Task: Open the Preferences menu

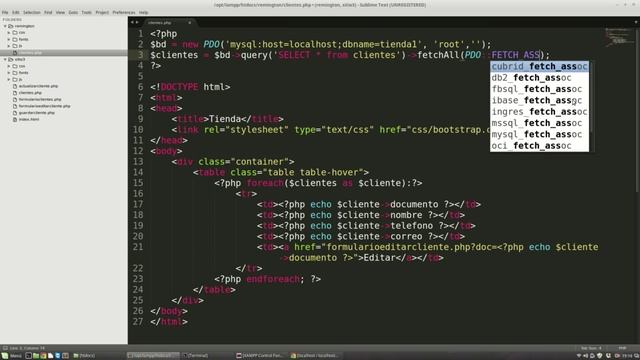Action: (x=124, y=12)
